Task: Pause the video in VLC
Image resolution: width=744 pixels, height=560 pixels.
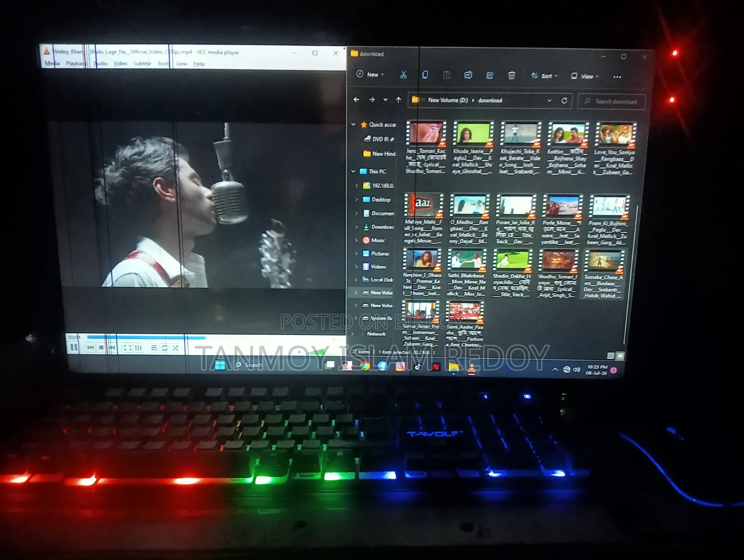Action: [73, 347]
